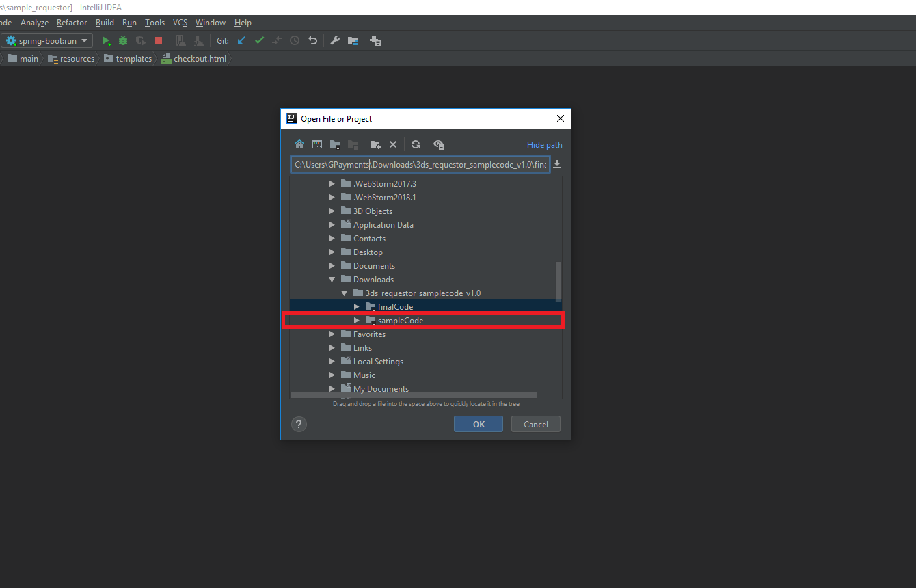This screenshot has width=916, height=588.
Task: Click the horizontal scrollbar under file tree
Action: point(414,395)
